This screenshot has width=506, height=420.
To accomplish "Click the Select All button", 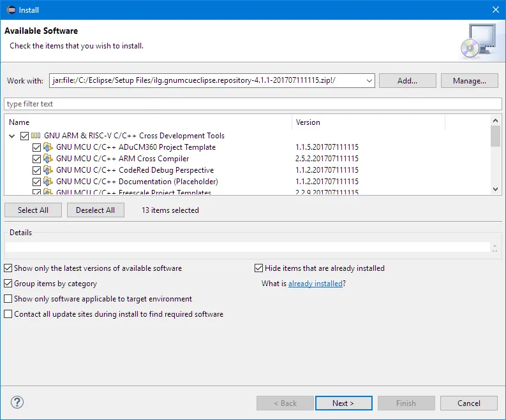I will 33,210.
